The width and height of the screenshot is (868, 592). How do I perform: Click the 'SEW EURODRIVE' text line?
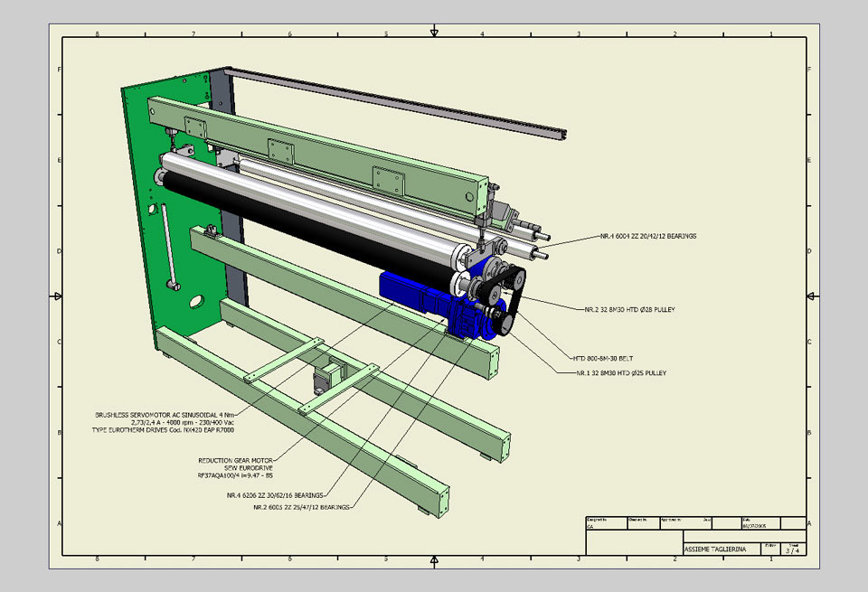(248, 468)
